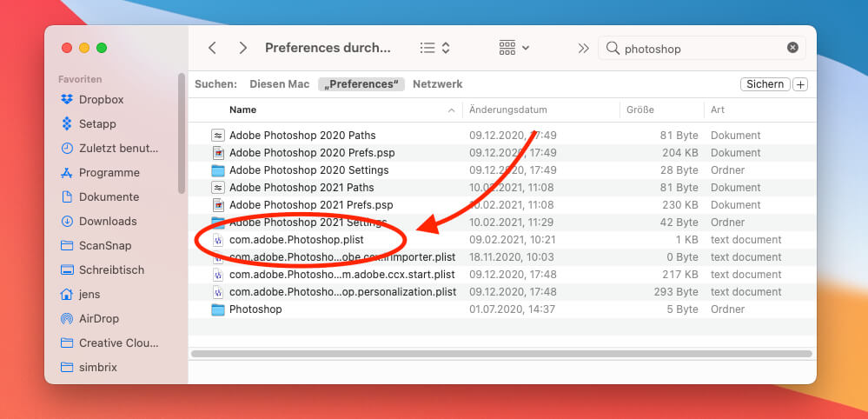Click the 204 KB size cell
This screenshot has width=868, height=419.
[679, 153]
